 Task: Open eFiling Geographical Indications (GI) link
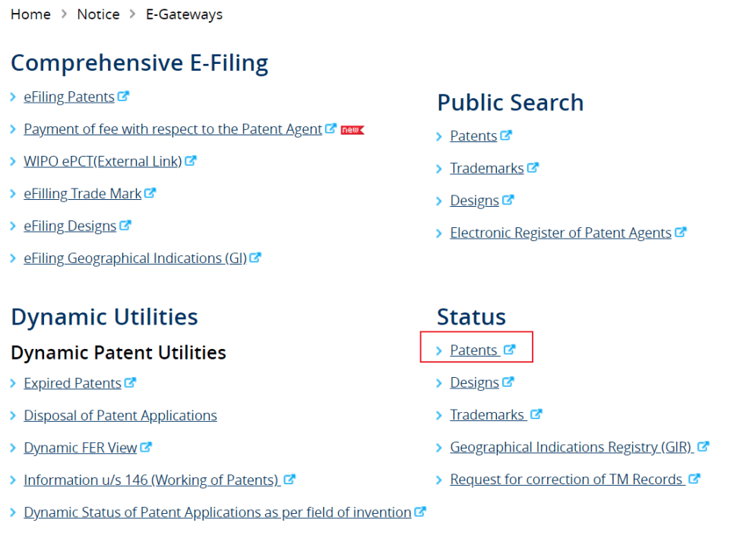[x=135, y=258]
